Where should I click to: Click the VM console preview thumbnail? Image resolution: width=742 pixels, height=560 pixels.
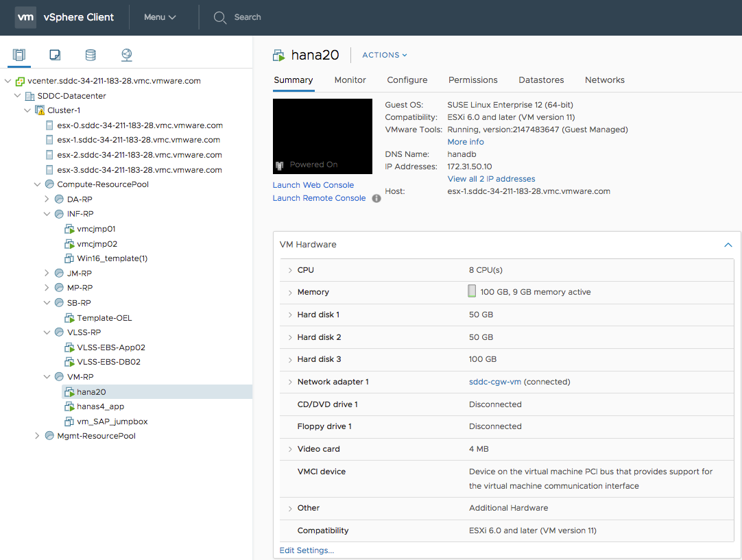[x=322, y=136]
